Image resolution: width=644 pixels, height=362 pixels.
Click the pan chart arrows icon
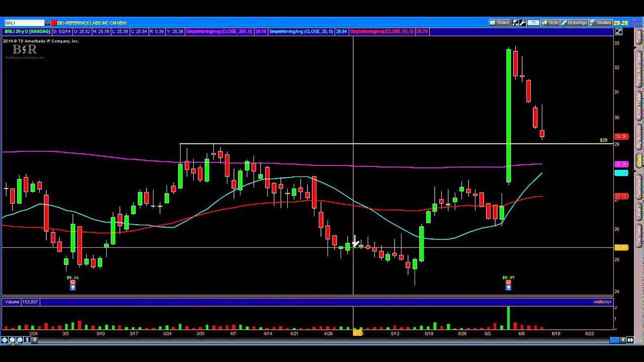[x=5, y=340]
